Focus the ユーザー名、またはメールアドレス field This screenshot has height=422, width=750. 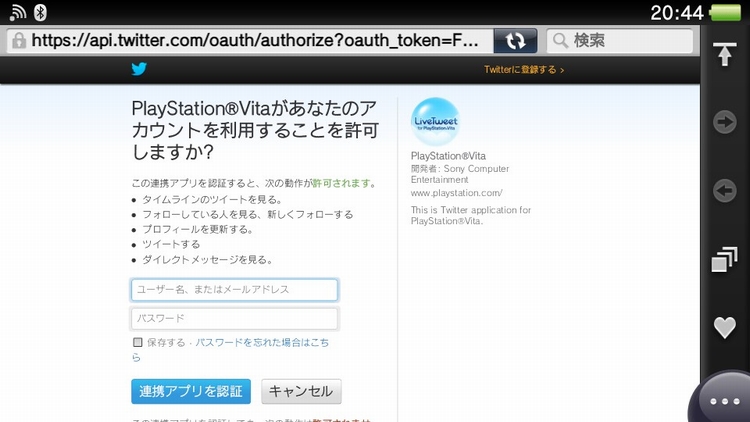(234, 290)
